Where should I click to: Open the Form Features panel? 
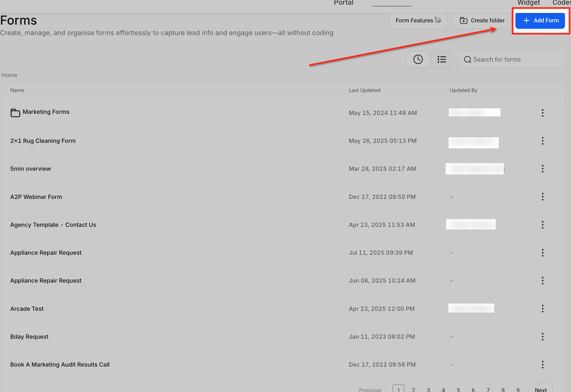pos(418,20)
